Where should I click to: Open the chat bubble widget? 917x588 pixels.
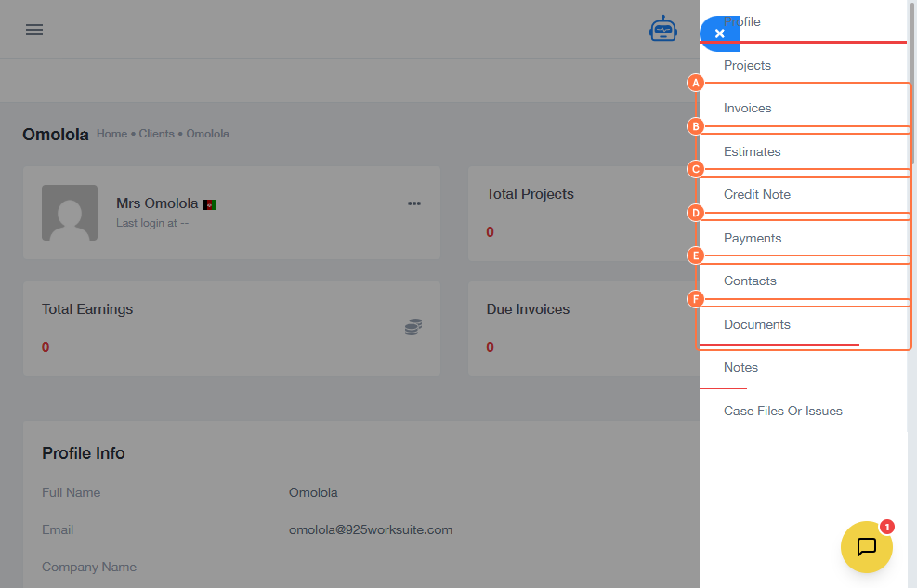(866, 547)
